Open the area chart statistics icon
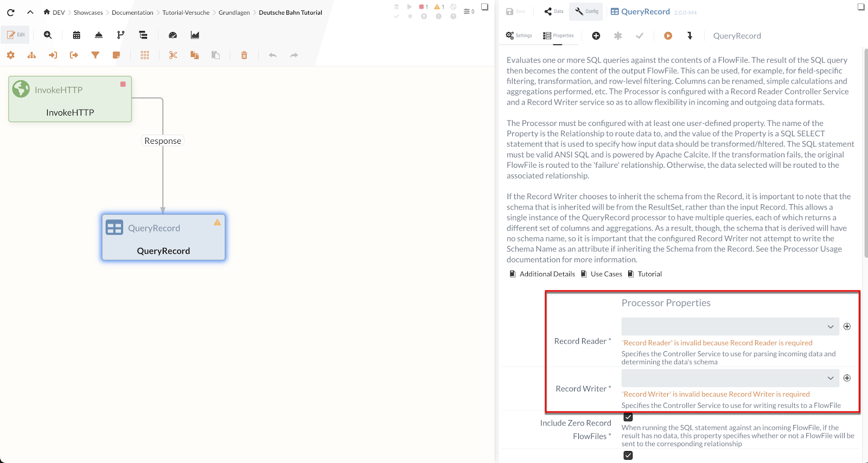The width and height of the screenshot is (868, 463). pyautogui.click(x=195, y=35)
